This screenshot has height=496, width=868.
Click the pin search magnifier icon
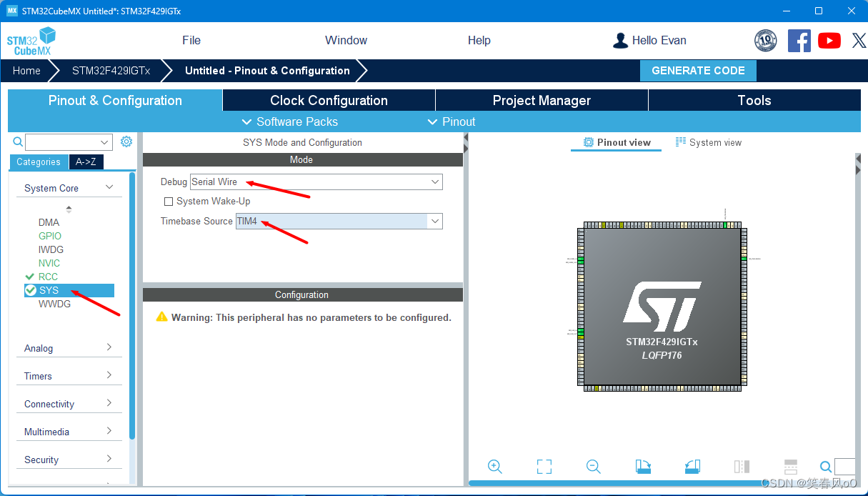(x=826, y=467)
